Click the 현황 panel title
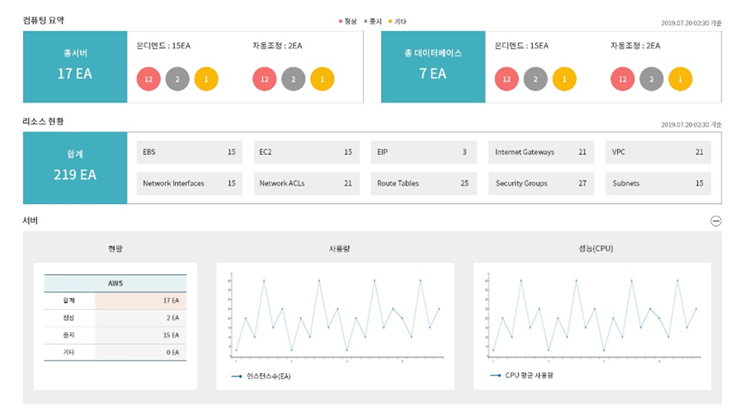Screen dimensions: 737x410 (115, 248)
